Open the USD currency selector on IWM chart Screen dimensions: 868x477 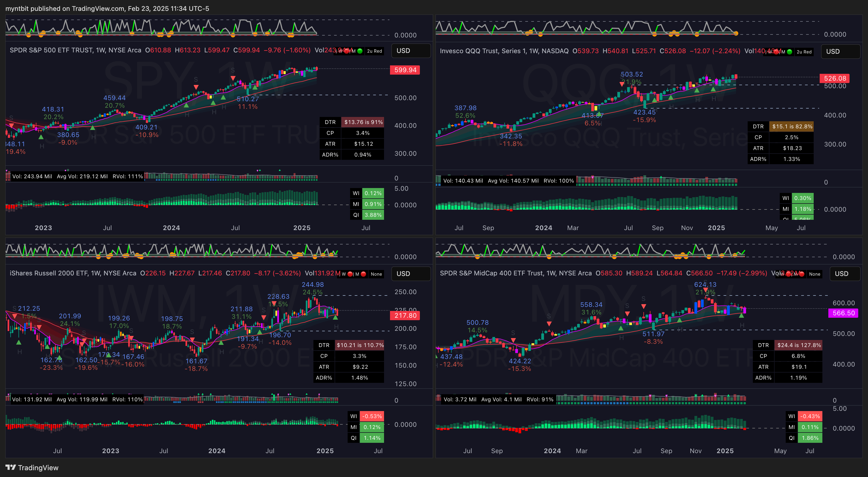[x=411, y=274]
